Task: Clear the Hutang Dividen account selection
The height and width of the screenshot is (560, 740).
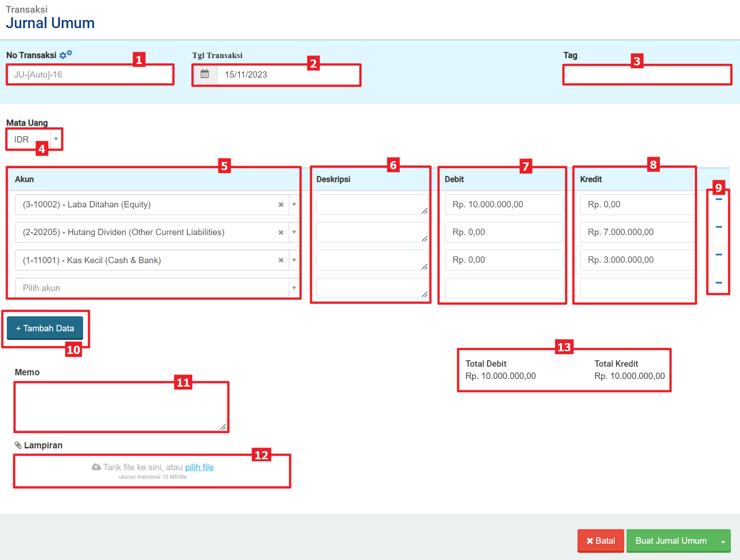Action: click(281, 232)
